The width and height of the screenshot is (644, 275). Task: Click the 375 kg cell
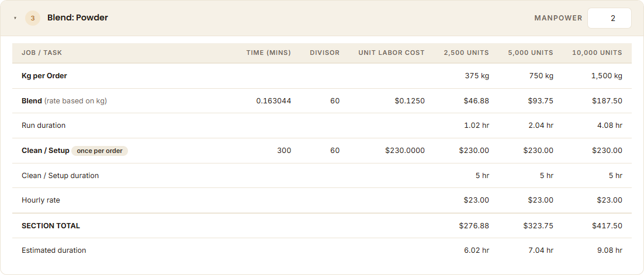click(477, 76)
